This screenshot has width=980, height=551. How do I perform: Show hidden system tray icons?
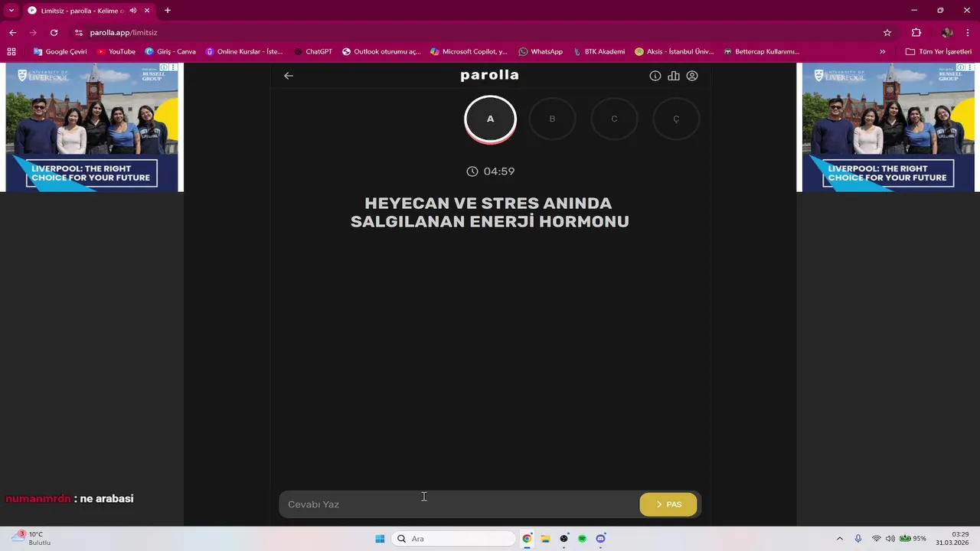pyautogui.click(x=840, y=539)
